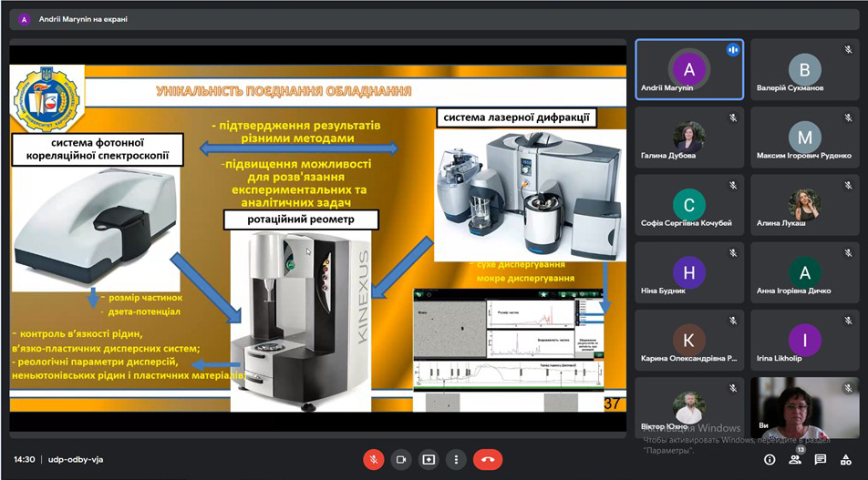Click speaking indicator on Andrii Marynin tile
This screenshot has height=480, width=868.
tap(733, 50)
